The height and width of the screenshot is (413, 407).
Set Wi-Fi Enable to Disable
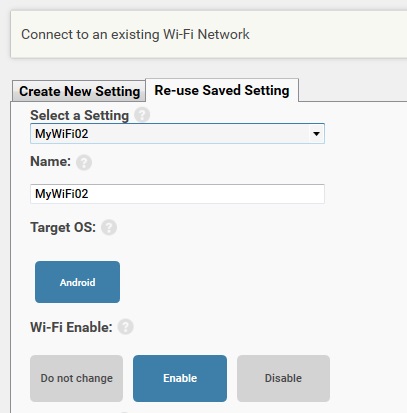[283, 378]
